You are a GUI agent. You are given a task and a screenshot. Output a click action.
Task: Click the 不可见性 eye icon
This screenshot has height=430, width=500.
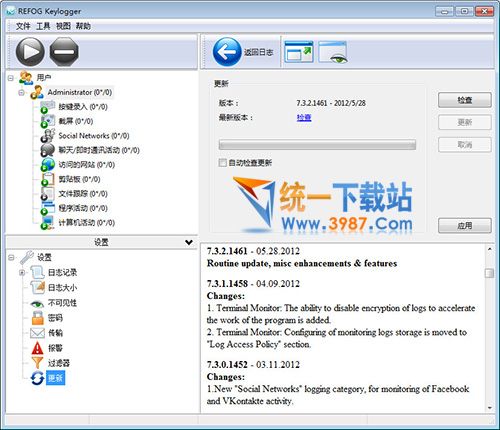(37, 303)
